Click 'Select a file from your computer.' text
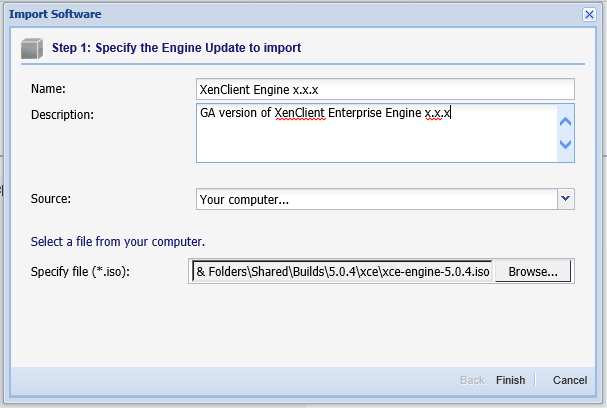The image size is (607, 408). tap(118, 241)
